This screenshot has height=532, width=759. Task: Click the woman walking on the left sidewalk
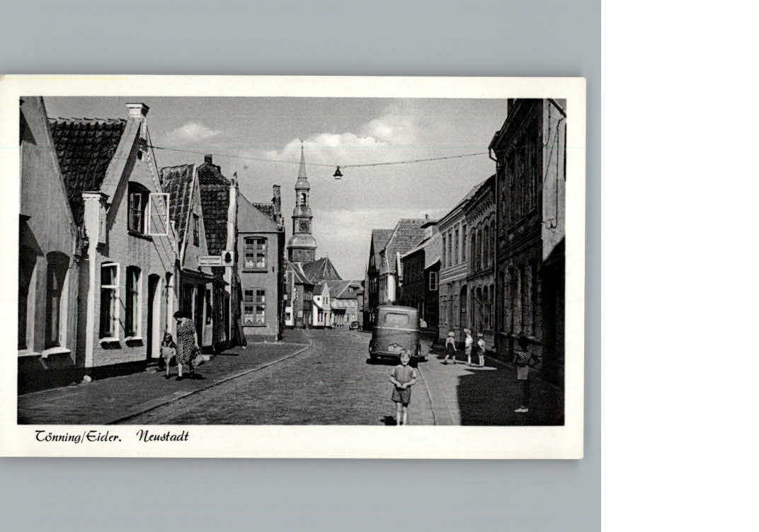click(186, 345)
